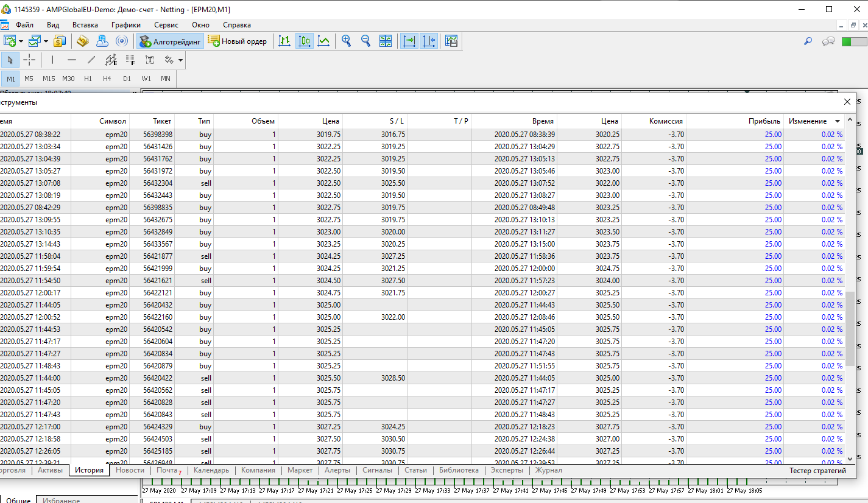Switch chart to bar chart view

[284, 41]
